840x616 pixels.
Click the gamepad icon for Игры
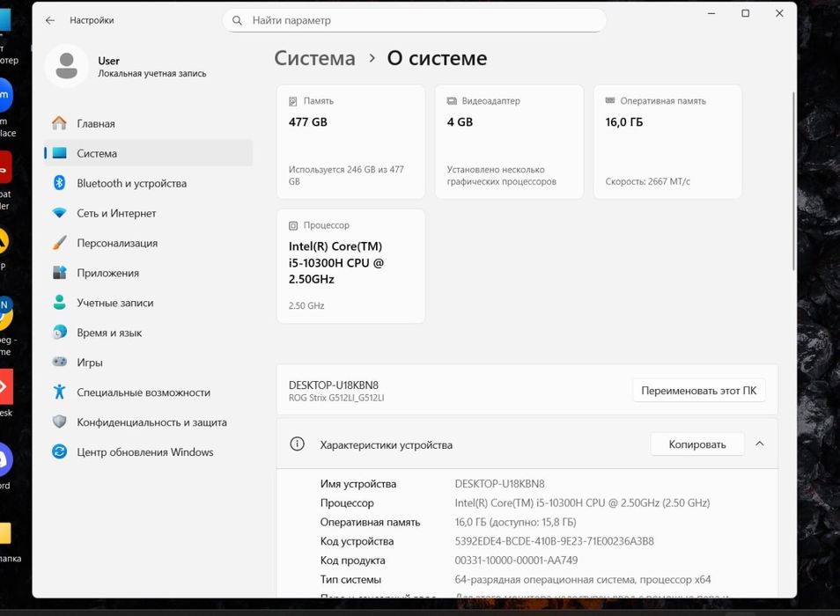point(60,362)
